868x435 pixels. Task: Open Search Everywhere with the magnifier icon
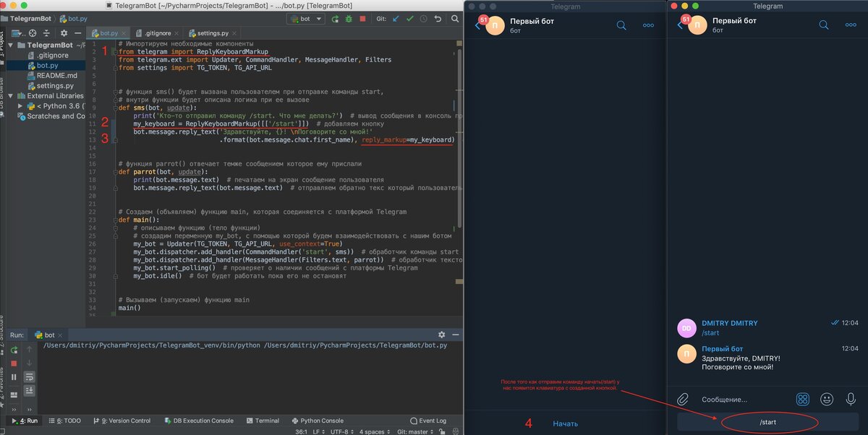tap(456, 19)
